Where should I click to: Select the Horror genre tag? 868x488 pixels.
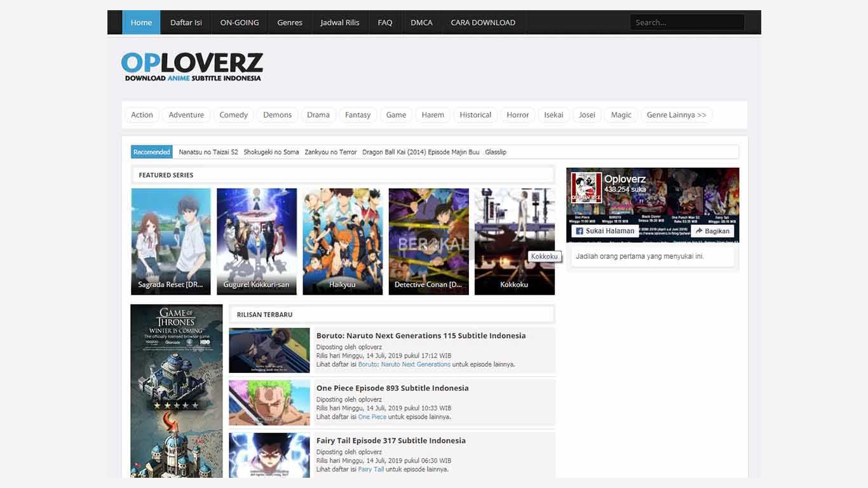coord(518,115)
